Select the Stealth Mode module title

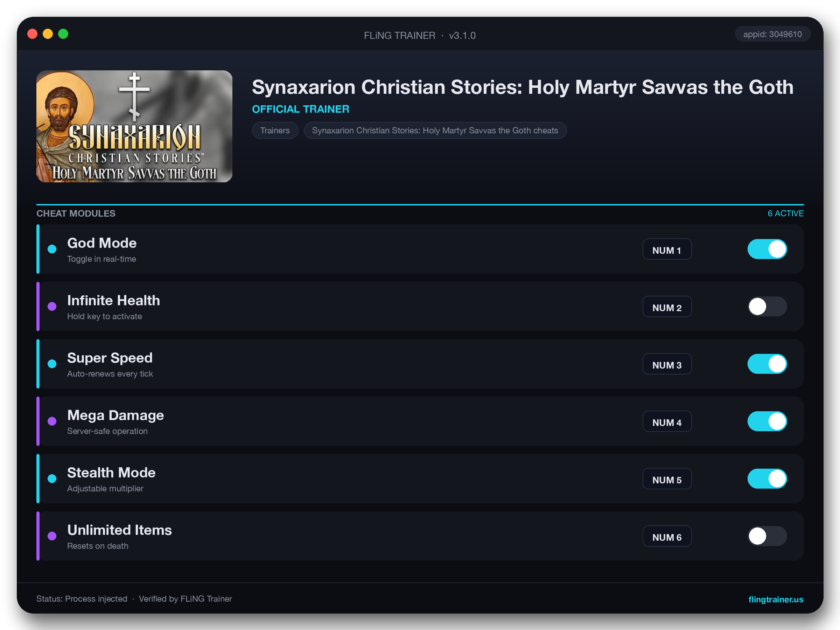pyautogui.click(x=111, y=472)
